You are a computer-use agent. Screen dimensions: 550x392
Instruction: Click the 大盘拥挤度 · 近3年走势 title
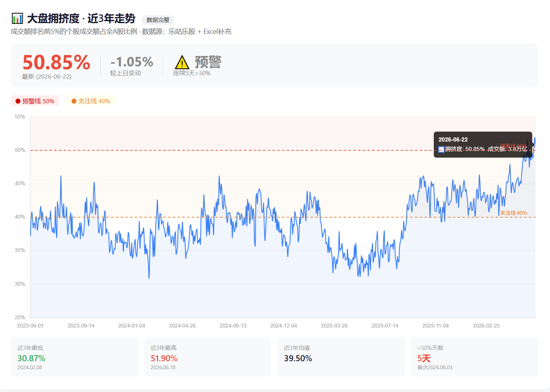tap(81, 18)
